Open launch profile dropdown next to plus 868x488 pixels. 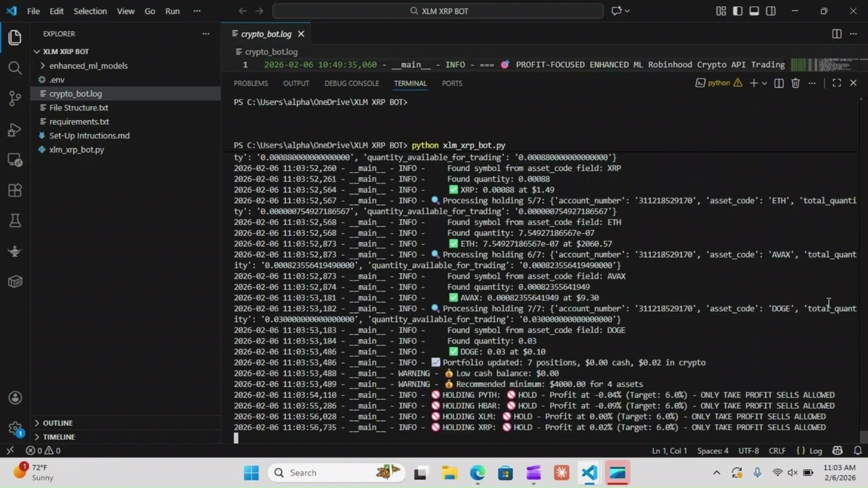click(764, 83)
